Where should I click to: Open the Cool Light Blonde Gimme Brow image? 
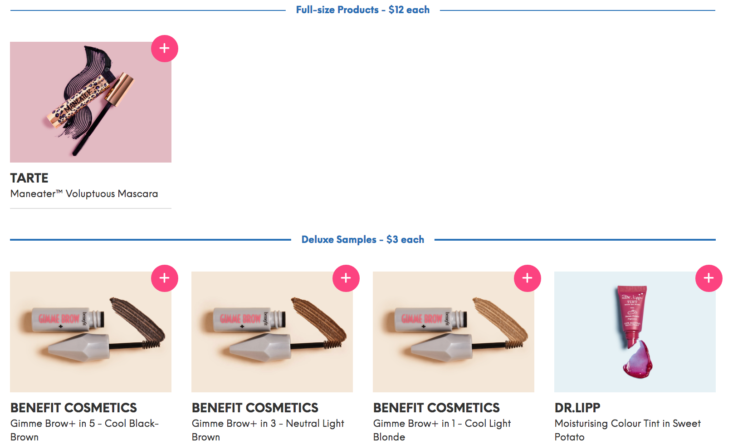tap(453, 332)
